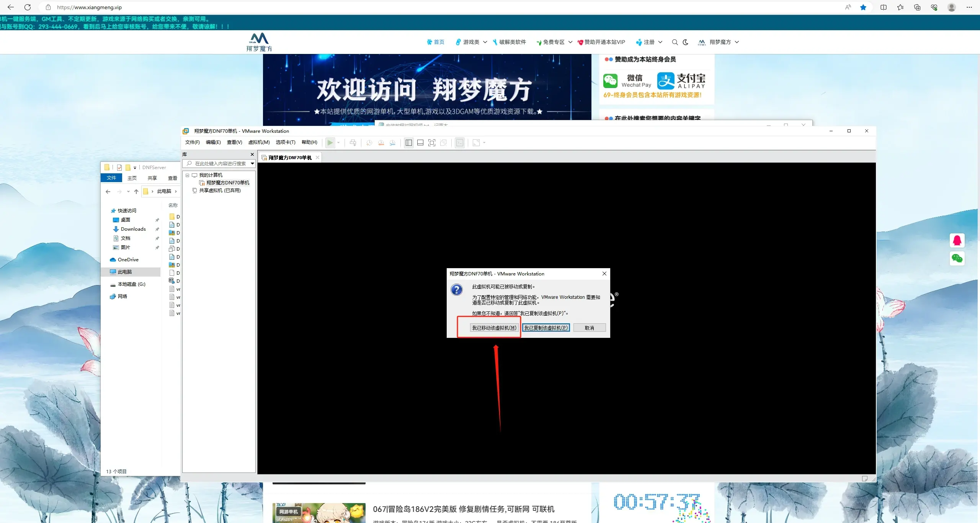Image resolution: width=980 pixels, height=523 pixels.
Task: Open the 共享 ribbon tab in File Explorer
Action: 152,178
